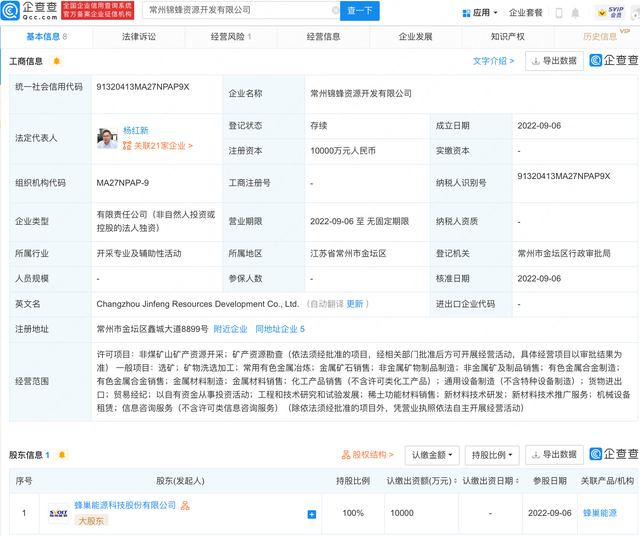
Task: Click equity structure icon beside 蜂巢能源科技股份有限公司
Action: (185, 506)
